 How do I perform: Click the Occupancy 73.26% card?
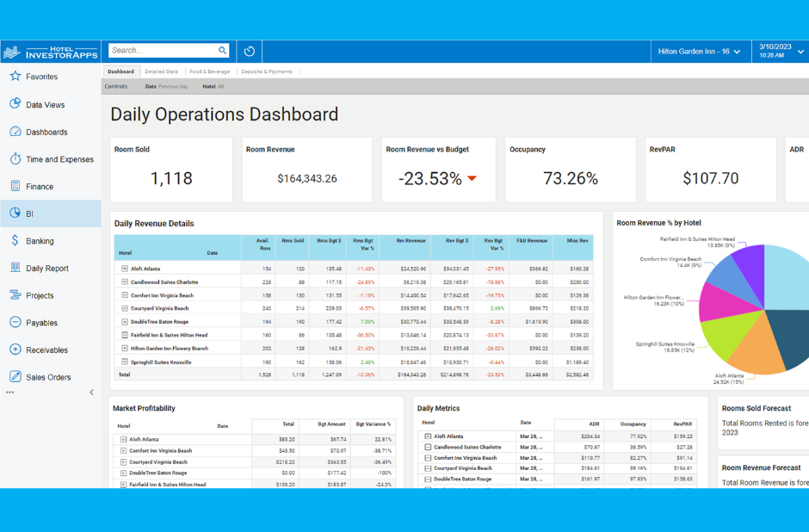point(570,170)
